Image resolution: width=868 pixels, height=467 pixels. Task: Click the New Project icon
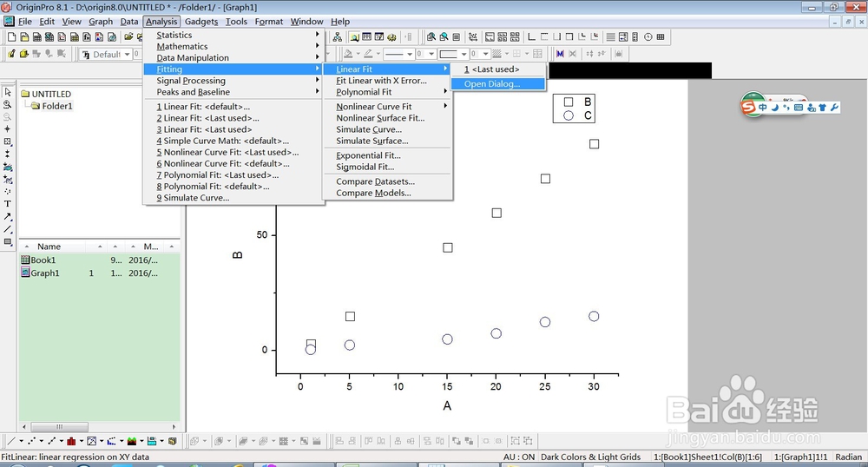coord(11,37)
